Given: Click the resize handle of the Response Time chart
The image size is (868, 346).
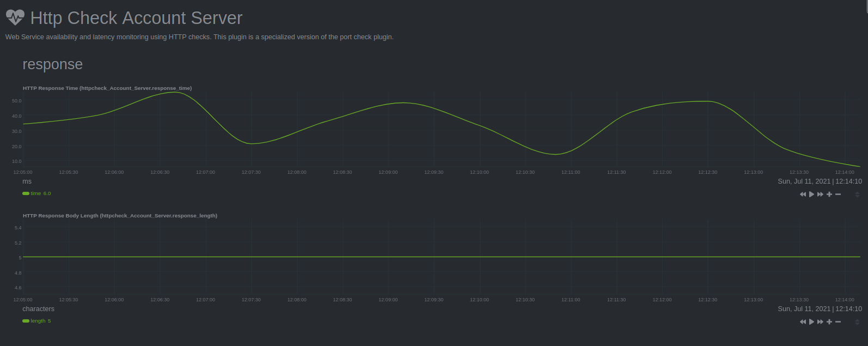Looking at the screenshot, I should click(857, 195).
